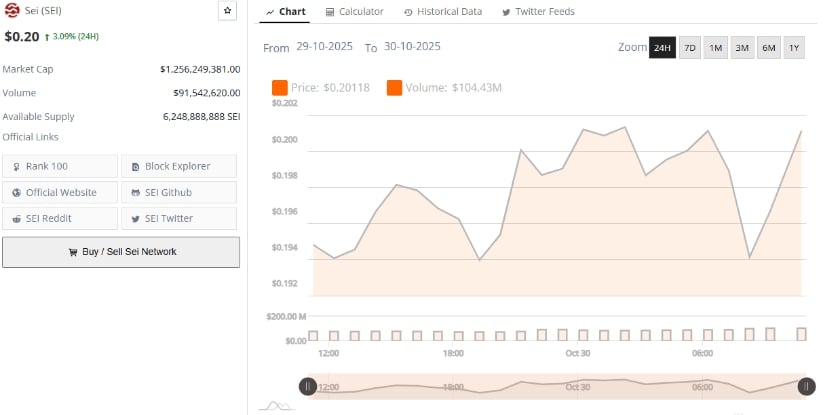Screen dimensions: 825x415
Task: Click the To date 30-10-2025 field
Action: [x=412, y=47]
